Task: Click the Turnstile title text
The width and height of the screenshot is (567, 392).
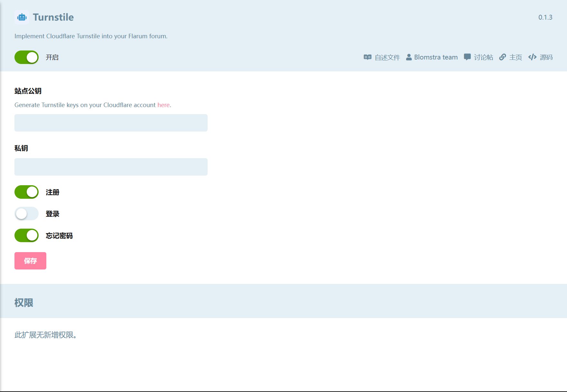Action: pos(53,17)
